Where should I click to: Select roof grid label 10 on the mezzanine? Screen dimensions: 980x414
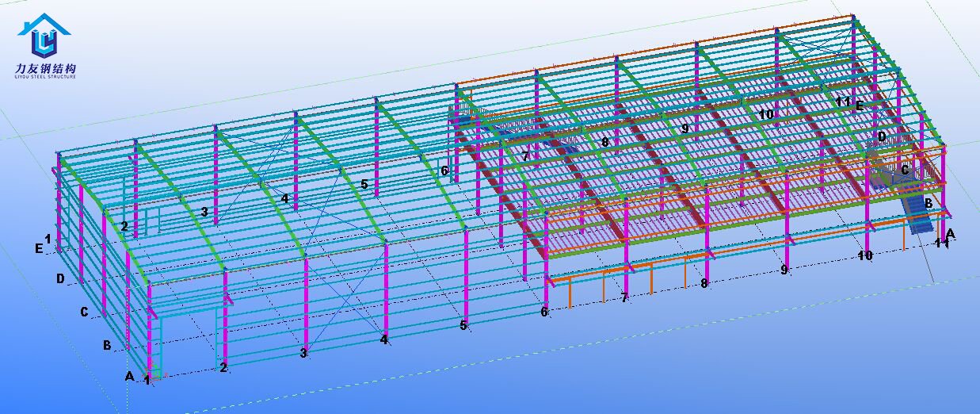pyautogui.click(x=766, y=114)
